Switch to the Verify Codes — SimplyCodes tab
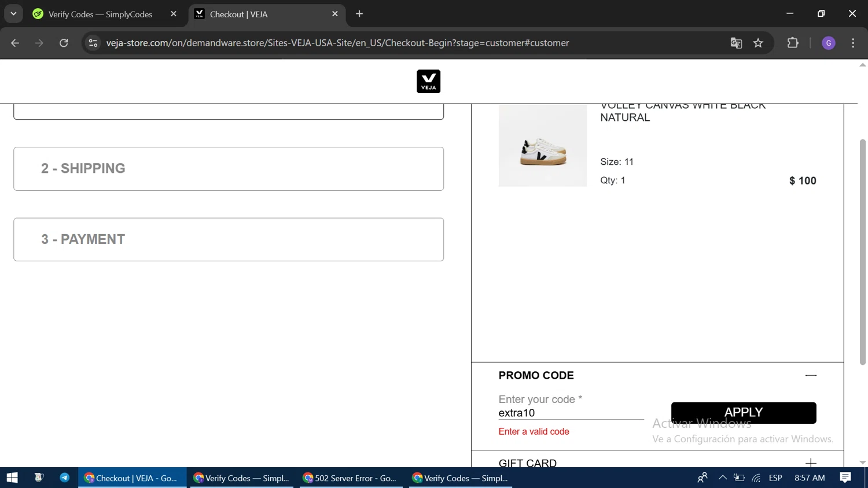 pos(105,14)
